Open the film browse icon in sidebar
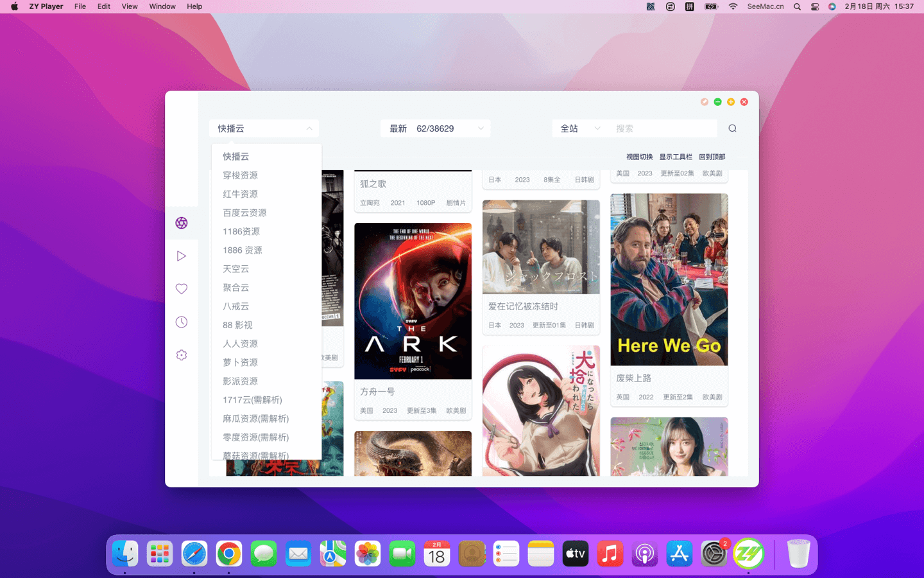 coord(182,223)
